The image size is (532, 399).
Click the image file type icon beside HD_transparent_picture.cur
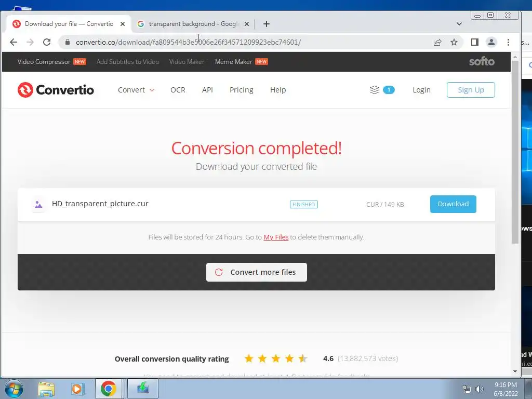(38, 204)
